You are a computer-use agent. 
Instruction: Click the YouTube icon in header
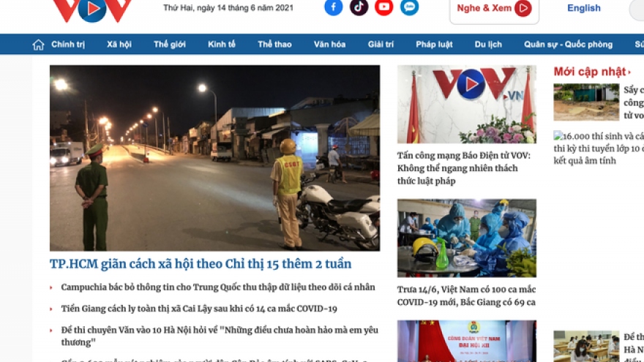[384, 7]
